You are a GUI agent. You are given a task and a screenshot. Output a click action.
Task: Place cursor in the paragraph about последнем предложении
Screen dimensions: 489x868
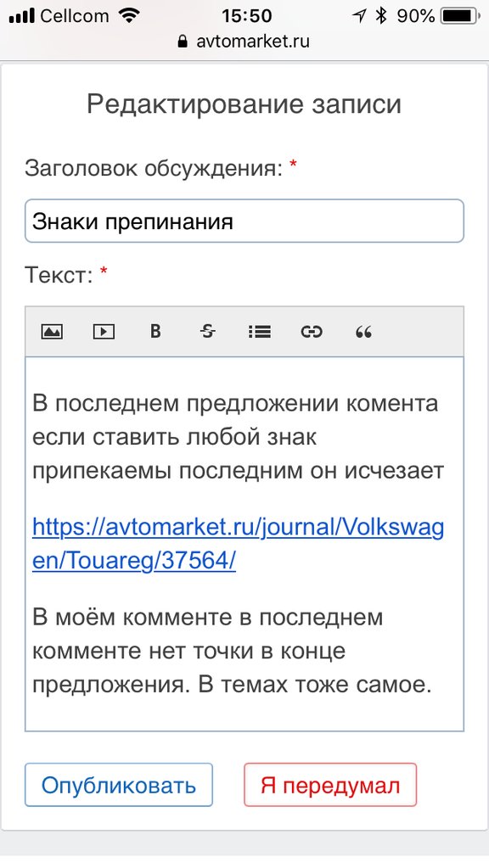[238, 437]
